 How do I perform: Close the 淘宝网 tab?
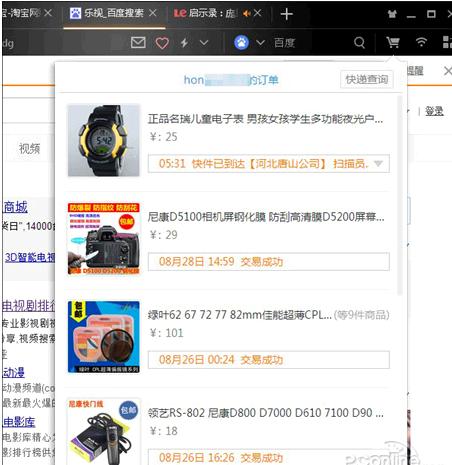[48, 13]
